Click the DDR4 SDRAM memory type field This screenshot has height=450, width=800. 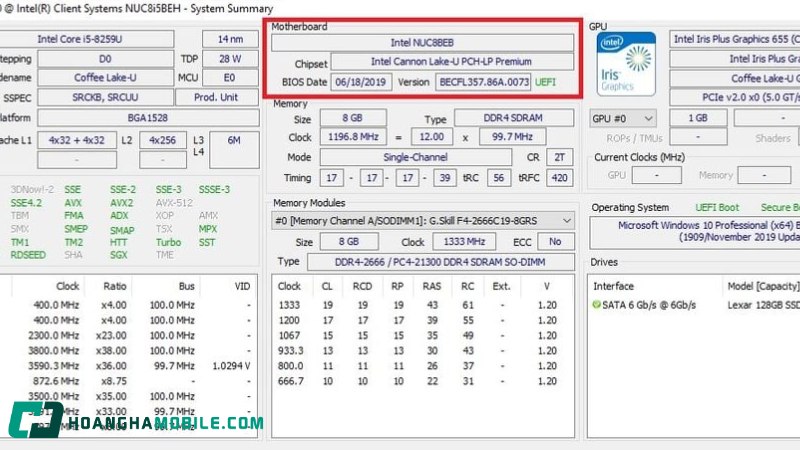click(x=513, y=119)
